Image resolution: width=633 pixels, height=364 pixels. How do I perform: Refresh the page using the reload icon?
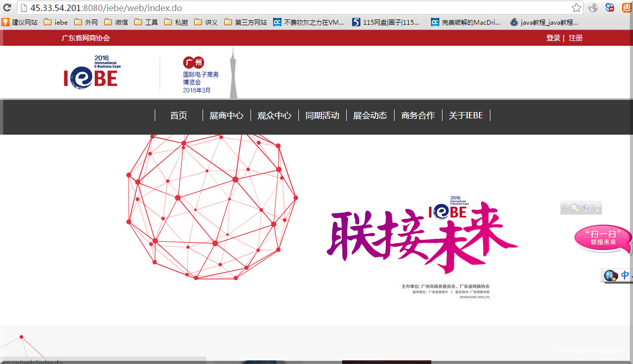tap(7, 8)
